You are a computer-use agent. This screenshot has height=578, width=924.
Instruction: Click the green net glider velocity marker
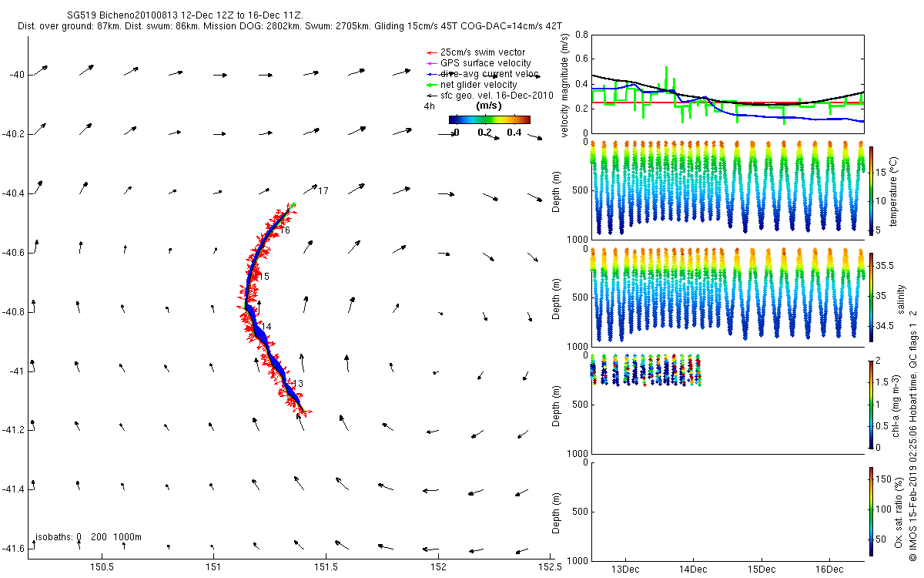(x=430, y=85)
